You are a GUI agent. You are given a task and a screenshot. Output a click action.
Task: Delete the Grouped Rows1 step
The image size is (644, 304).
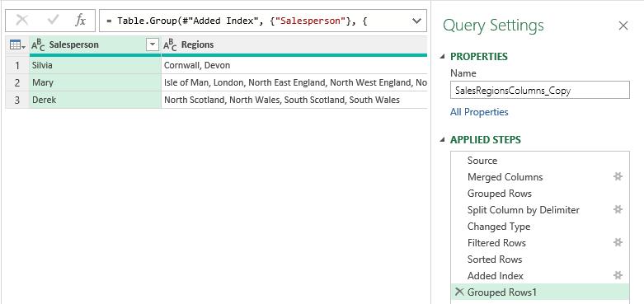(459, 292)
